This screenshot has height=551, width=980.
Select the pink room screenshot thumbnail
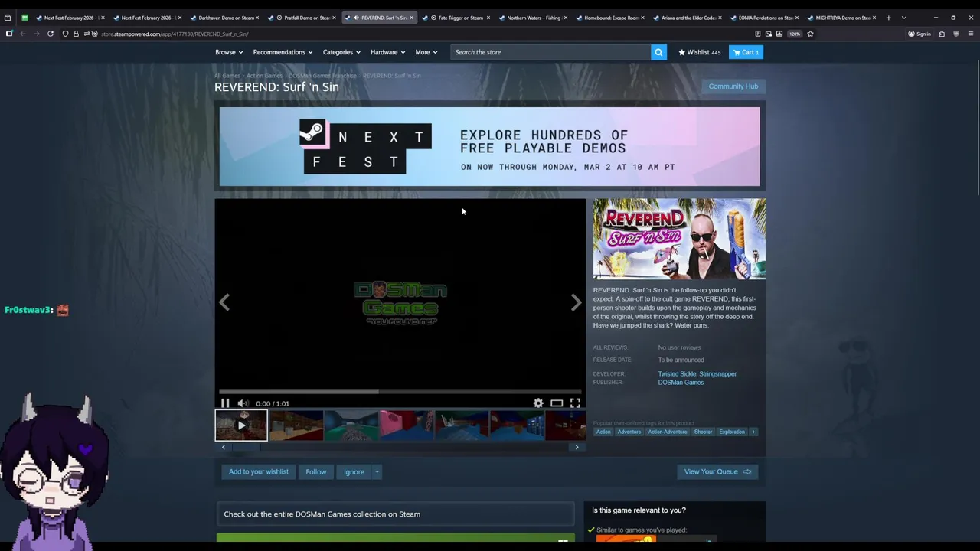coord(407,425)
